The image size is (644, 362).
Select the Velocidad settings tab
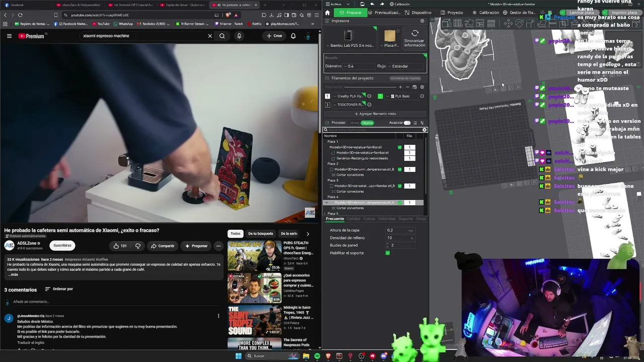tap(387, 219)
